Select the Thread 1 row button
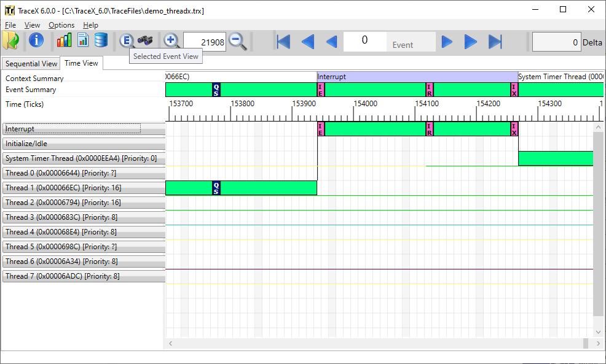The width and height of the screenshot is (606, 364). tap(84, 188)
